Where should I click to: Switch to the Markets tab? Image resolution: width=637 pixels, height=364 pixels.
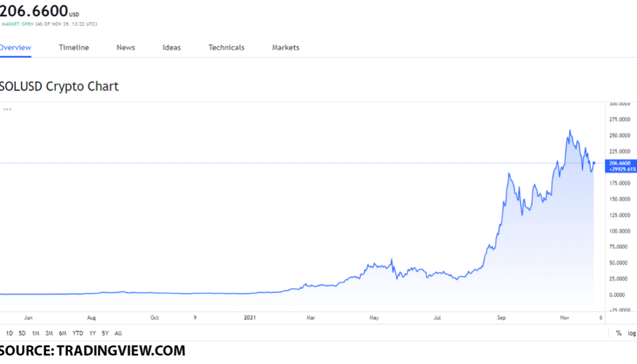click(x=285, y=47)
